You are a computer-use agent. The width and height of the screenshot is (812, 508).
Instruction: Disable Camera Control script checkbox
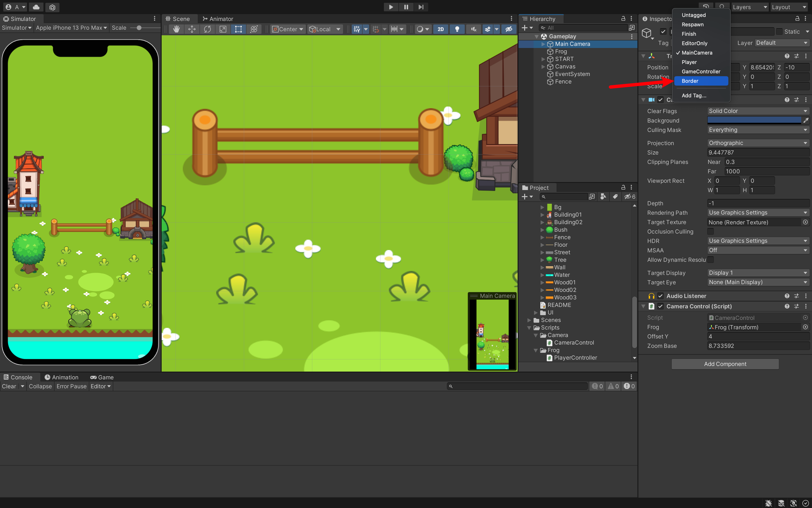tap(660, 306)
